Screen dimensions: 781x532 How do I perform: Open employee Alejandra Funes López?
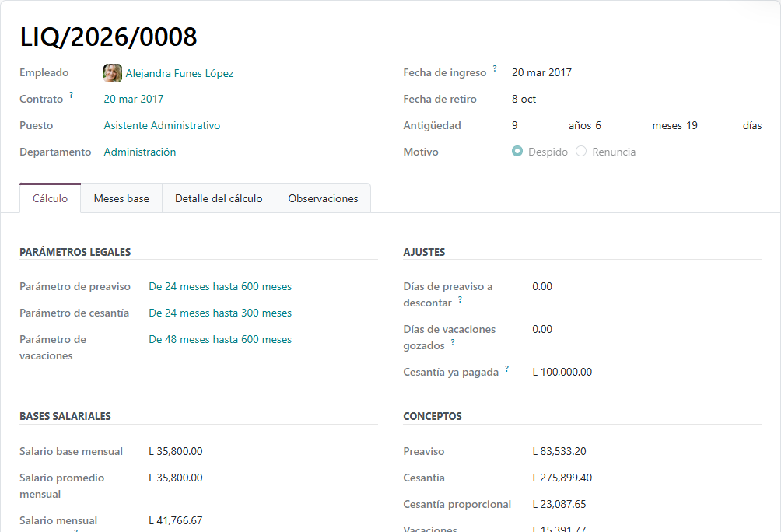(180, 73)
